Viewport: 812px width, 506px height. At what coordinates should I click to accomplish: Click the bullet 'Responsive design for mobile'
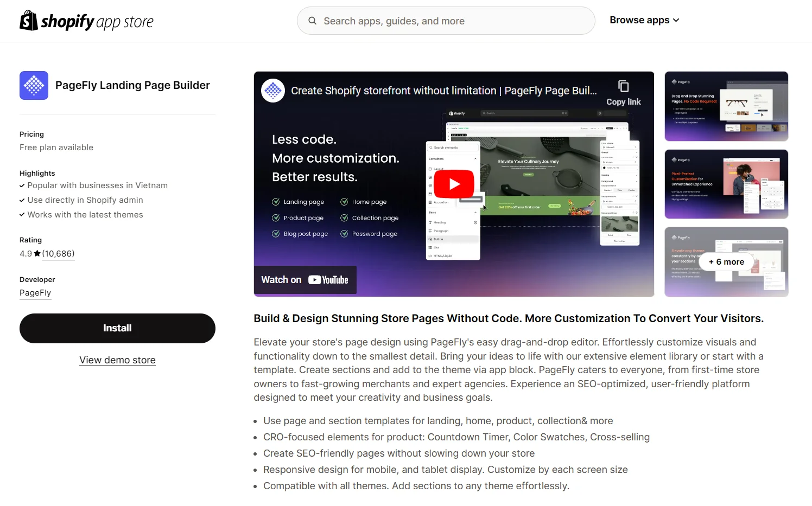tap(446, 470)
